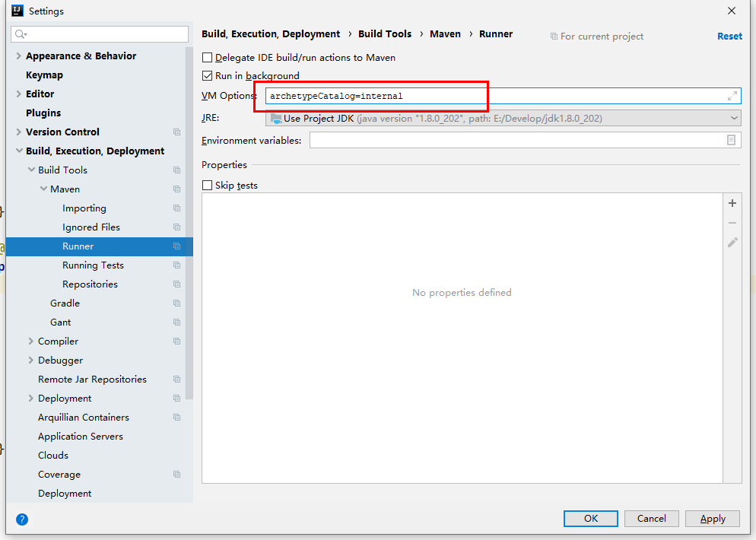Click project-level icon beside Compiler
756x540 pixels.
point(177,341)
